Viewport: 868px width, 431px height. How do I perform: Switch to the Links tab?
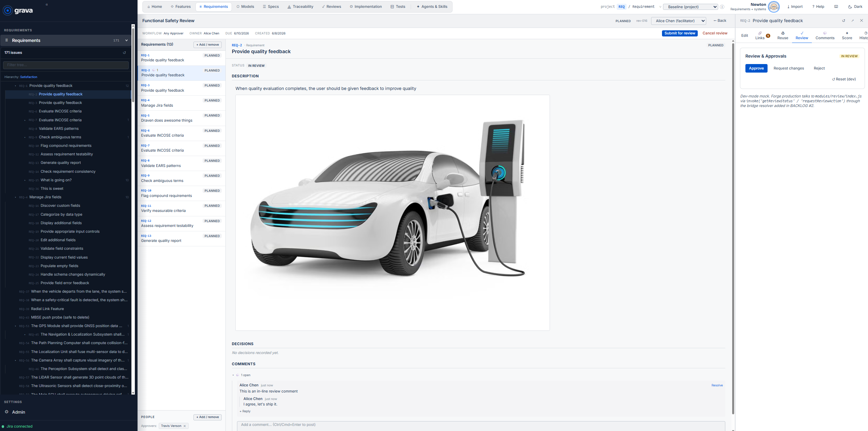tap(762, 35)
